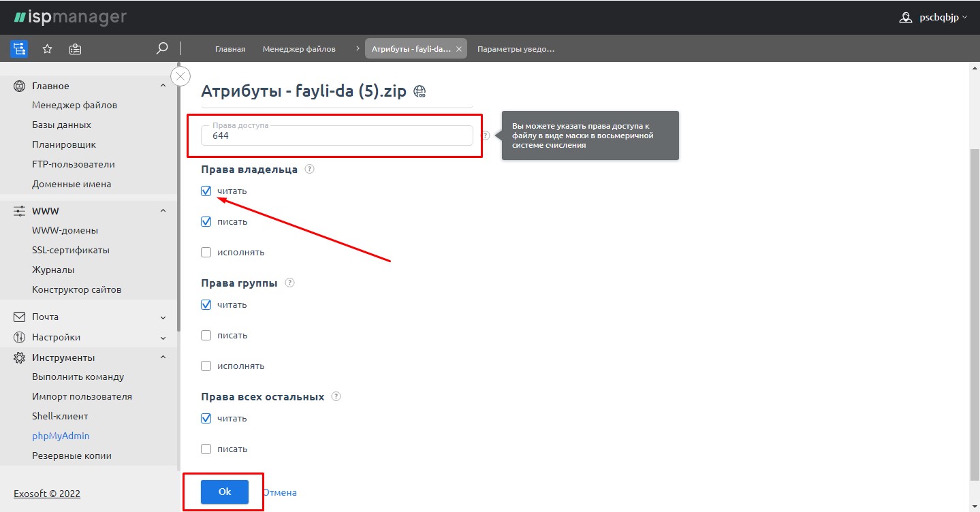This screenshot has height=512, width=980.
Task: Open FTP-пользователи in sidebar
Action: tap(74, 165)
